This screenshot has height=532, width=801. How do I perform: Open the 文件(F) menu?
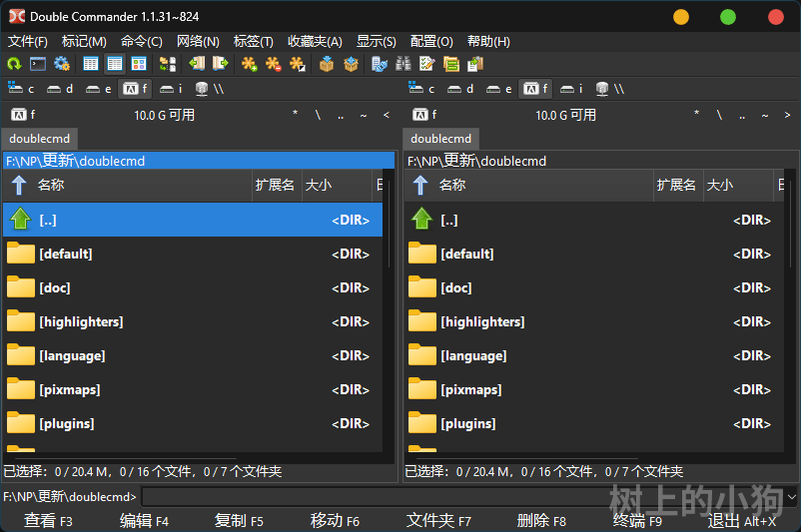pos(28,41)
